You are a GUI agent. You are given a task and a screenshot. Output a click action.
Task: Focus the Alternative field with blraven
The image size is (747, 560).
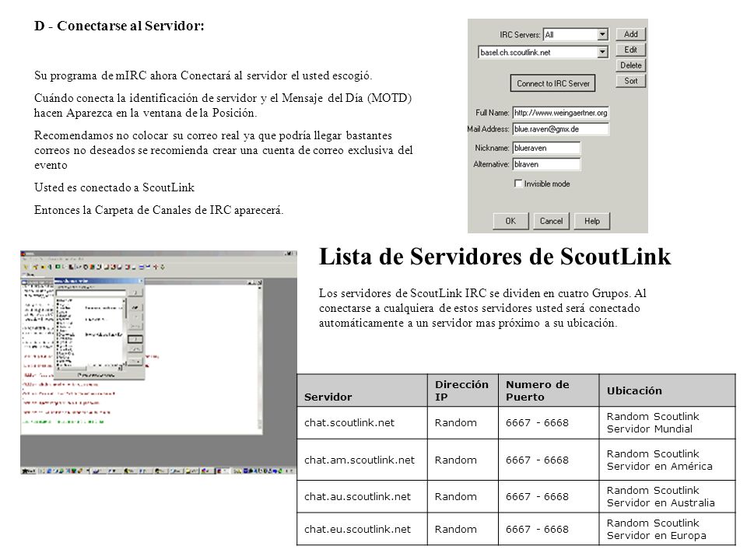(x=546, y=164)
